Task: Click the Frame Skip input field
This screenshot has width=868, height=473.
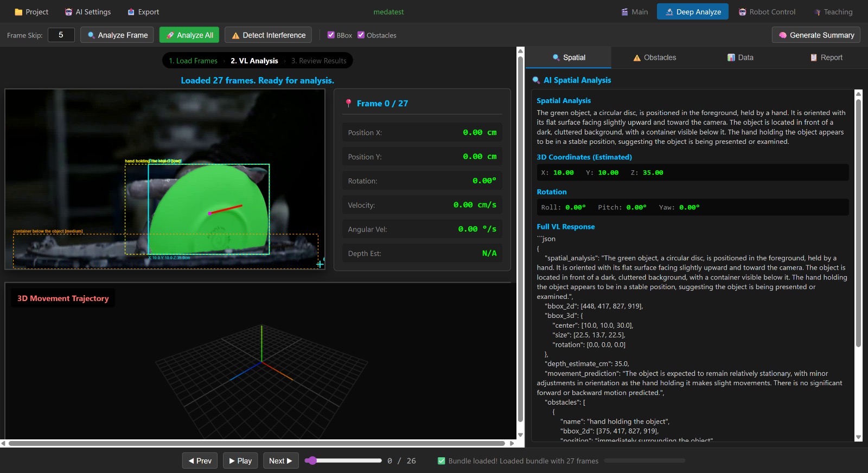Action: point(61,35)
